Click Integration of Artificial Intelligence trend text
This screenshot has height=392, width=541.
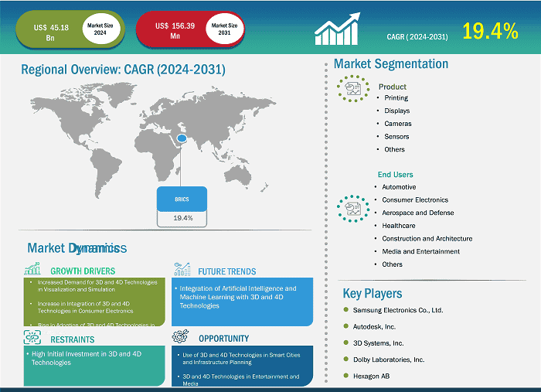click(238, 297)
